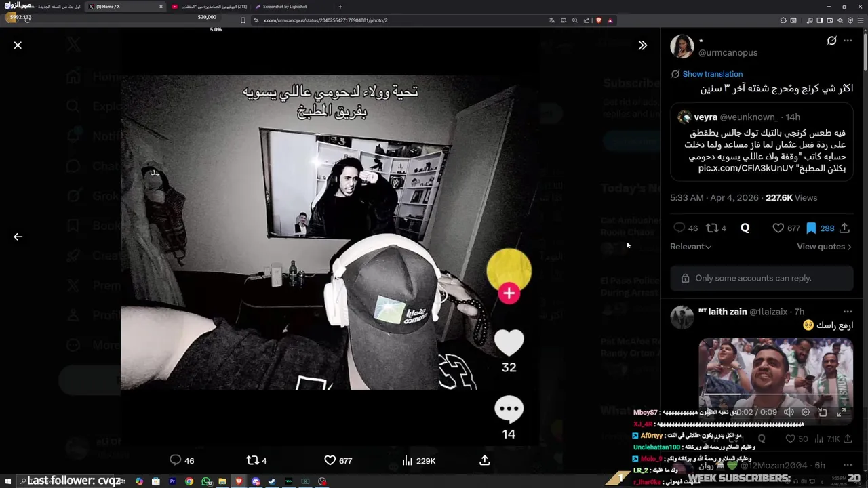This screenshot has width=868, height=488.
Task: Open a new browser tab with the plus
Action: 340,7
